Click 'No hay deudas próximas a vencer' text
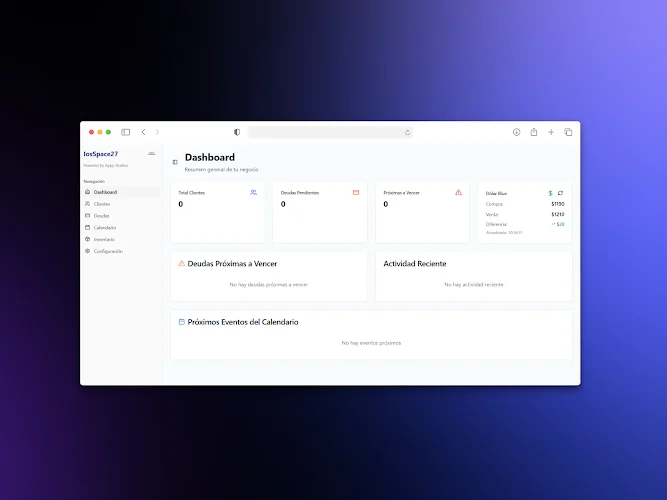667x500 pixels. pos(269,284)
